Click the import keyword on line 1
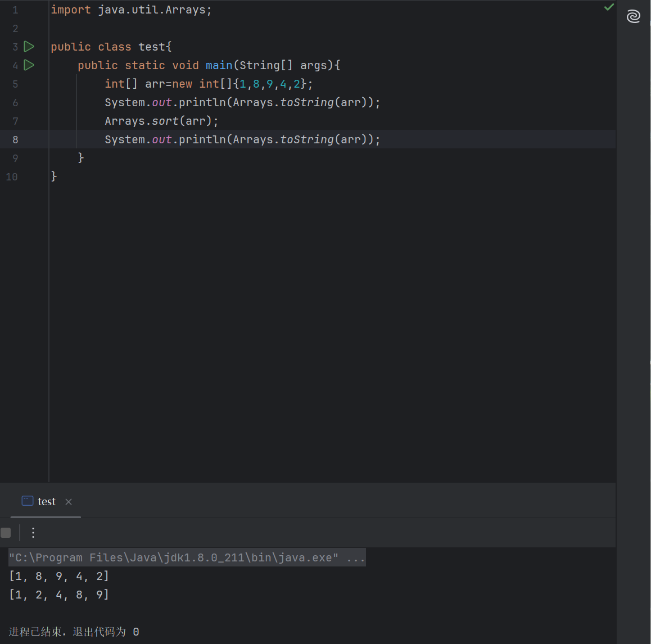The width and height of the screenshot is (651, 644). coord(70,10)
